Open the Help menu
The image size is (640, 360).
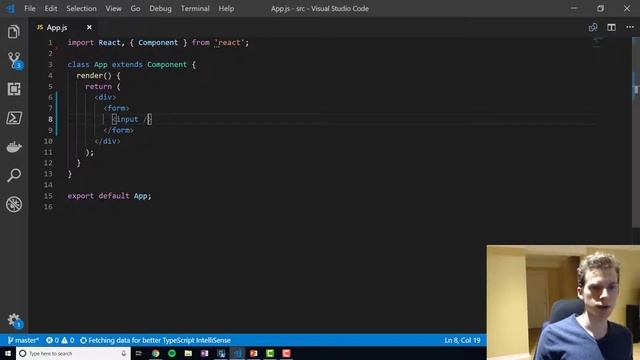tap(226, 9)
